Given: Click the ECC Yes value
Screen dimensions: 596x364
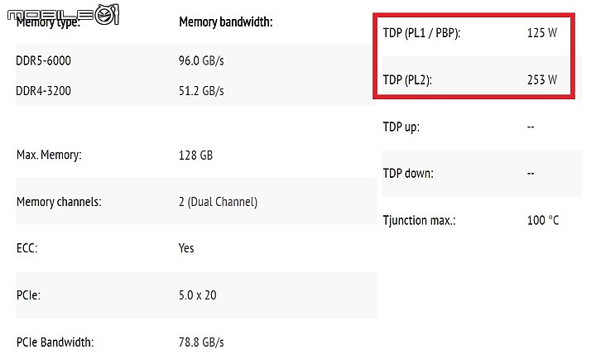Looking at the screenshot, I should pyautogui.click(x=186, y=248).
